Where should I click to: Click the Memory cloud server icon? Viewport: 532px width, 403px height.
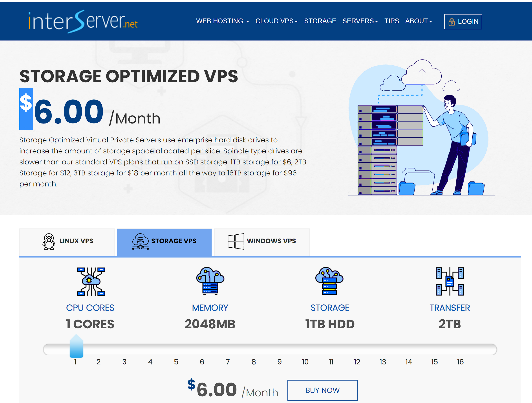(x=210, y=282)
